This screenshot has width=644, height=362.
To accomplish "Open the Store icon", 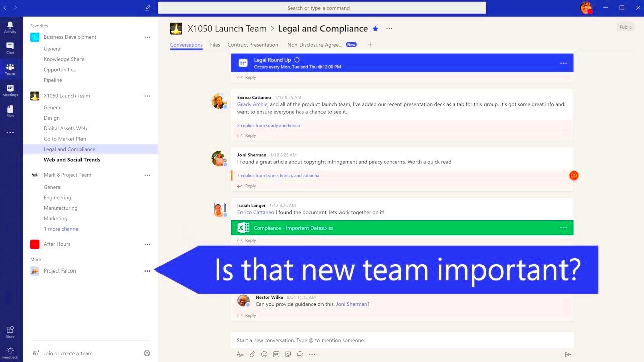I will pyautogui.click(x=10, y=332).
